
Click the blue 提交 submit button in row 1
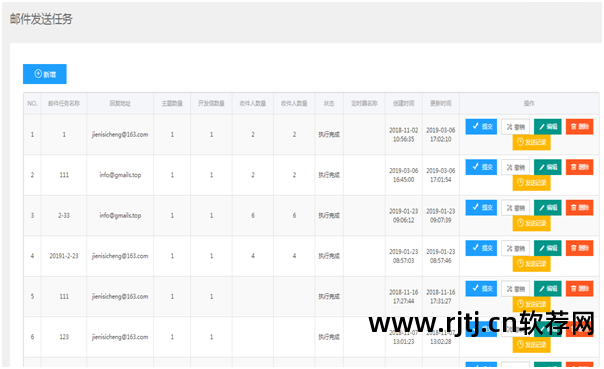481,126
